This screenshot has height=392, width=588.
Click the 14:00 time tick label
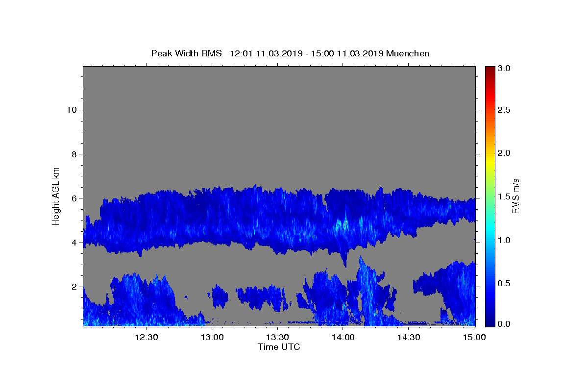coord(343,337)
